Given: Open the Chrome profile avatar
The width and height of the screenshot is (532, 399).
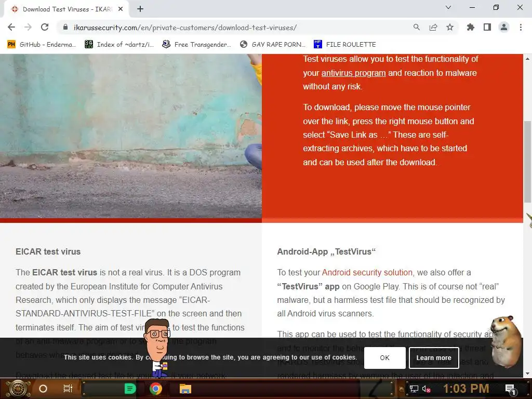Looking at the screenshot, I should 504,27.
